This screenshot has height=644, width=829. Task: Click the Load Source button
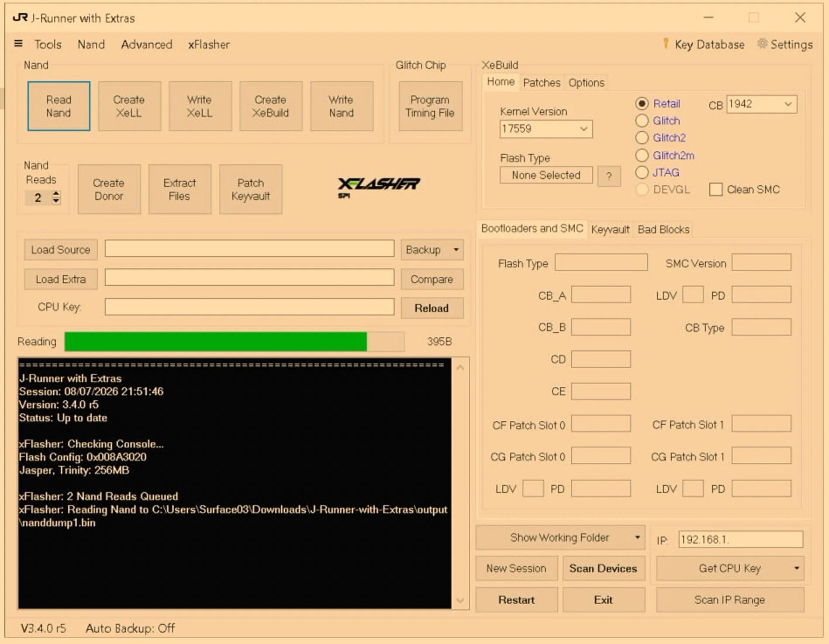[x=61, y=249]
